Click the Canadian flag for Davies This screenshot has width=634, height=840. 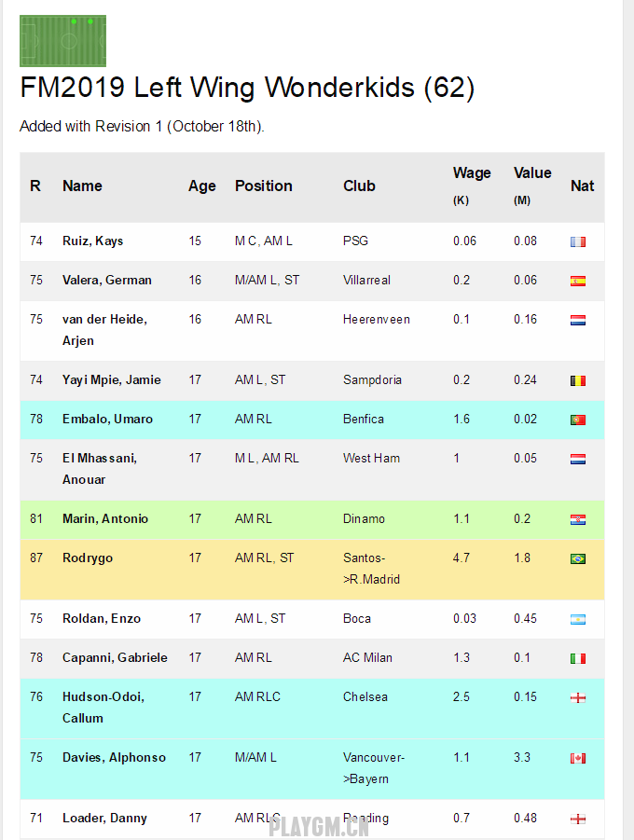[x=578, y=758]
